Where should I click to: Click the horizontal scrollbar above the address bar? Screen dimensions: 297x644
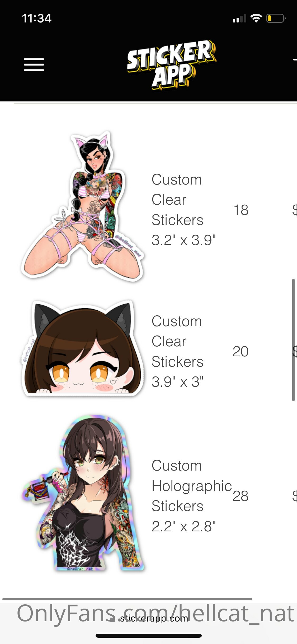coord(127,599)
